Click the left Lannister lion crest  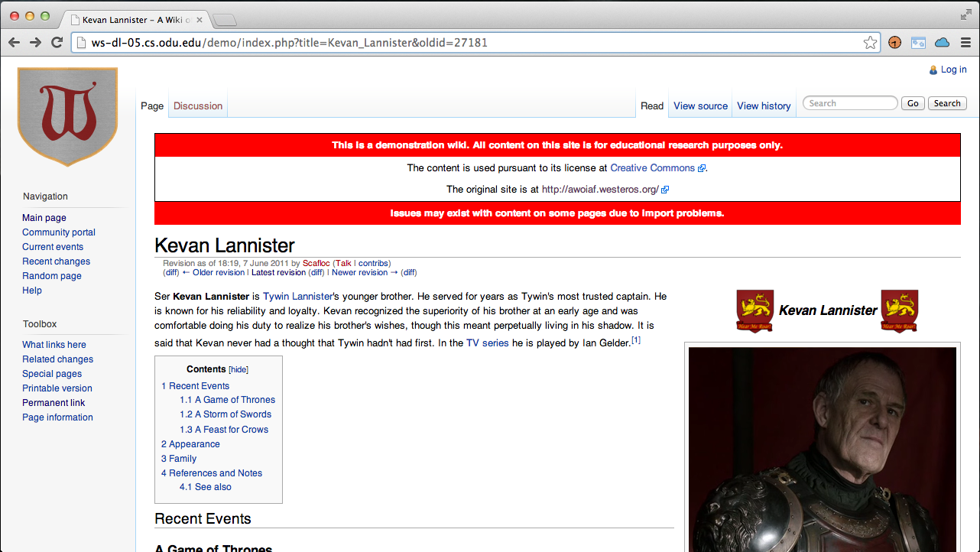(754, 310)
